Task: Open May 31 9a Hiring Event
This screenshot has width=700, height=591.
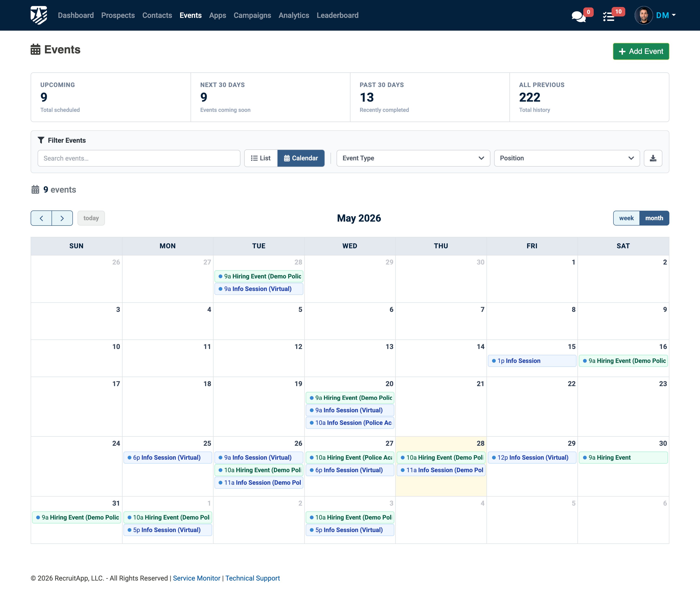Action: [76, 517]
